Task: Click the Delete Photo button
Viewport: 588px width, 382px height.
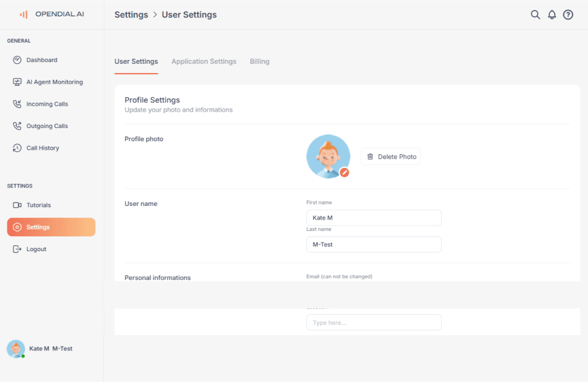Action: pos(390,156)
